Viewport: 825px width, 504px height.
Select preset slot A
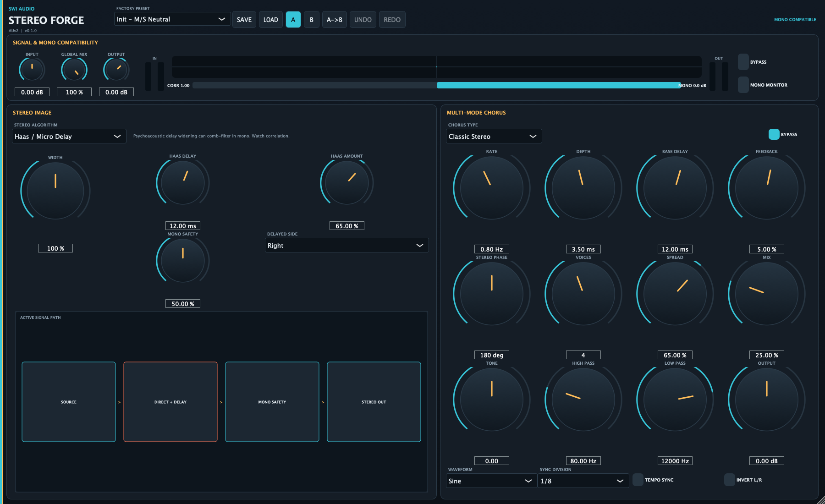point(293,20)
